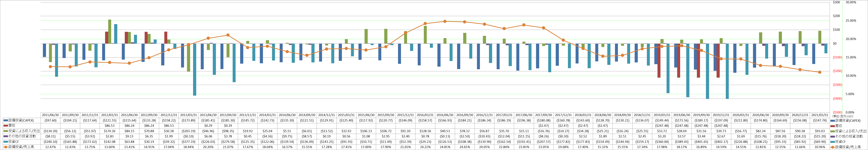Select the 15.00% axis label

point(851,58)
